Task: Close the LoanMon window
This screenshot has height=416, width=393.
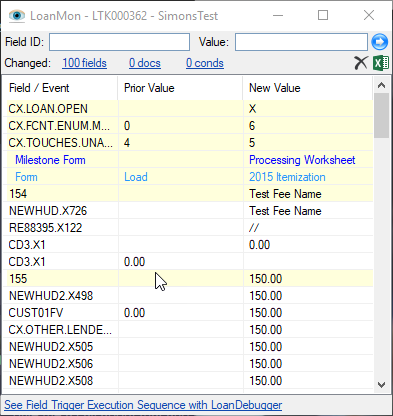Action: 369,15
